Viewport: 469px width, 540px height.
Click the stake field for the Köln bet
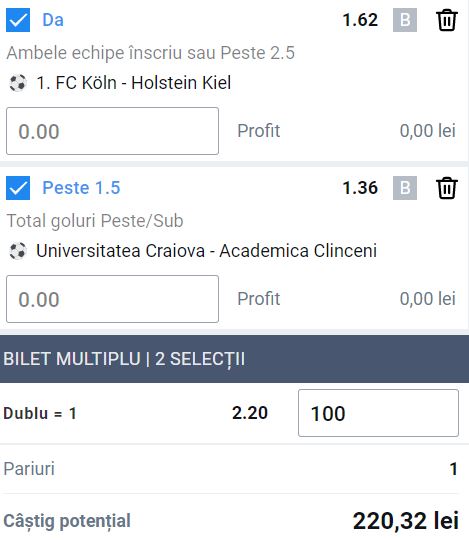tap(112, 131)
